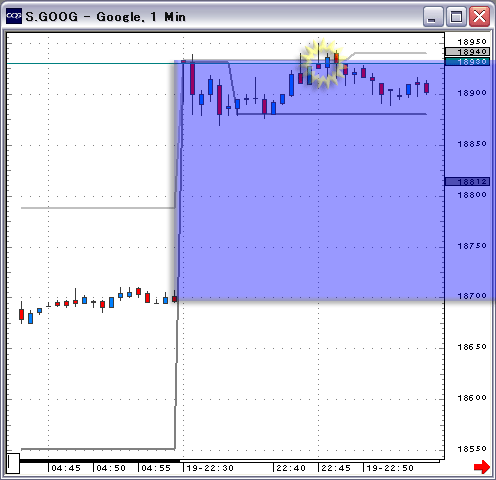Screen dimensions: 496x480
Task: Click the 19-22:50 time axis label
Action: (x=390, y=468)
